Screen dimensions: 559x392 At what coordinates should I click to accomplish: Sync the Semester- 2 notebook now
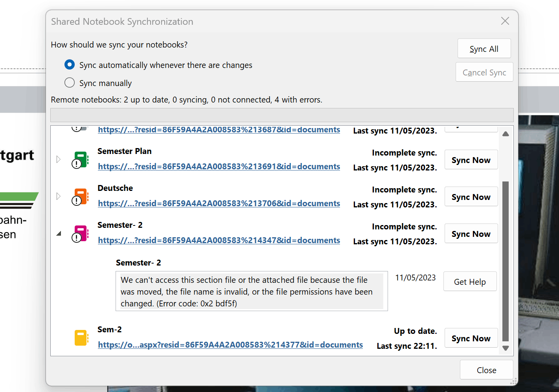(471, 234)
